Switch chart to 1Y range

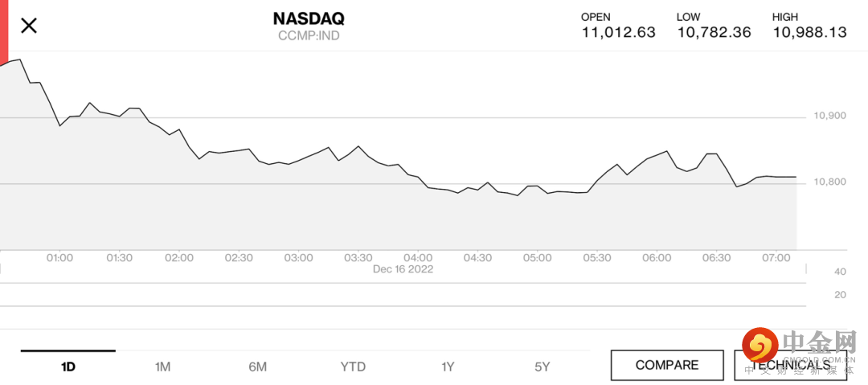[448, 367]
